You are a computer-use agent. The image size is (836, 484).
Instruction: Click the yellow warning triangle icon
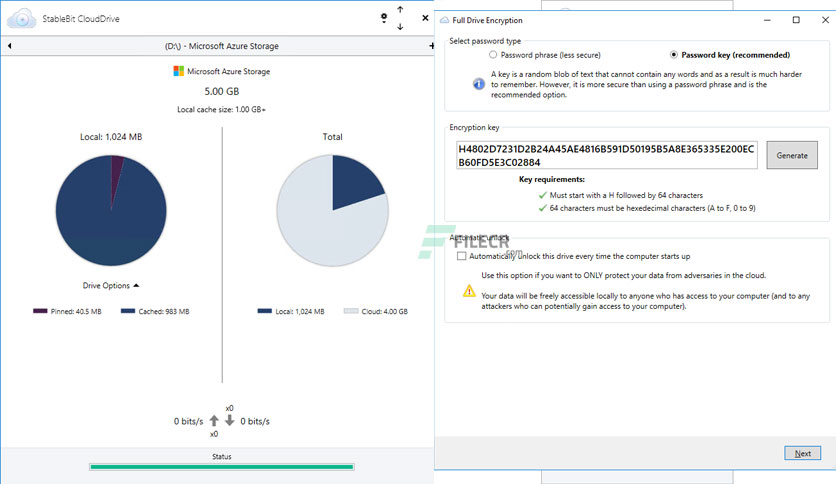(469, 291)
